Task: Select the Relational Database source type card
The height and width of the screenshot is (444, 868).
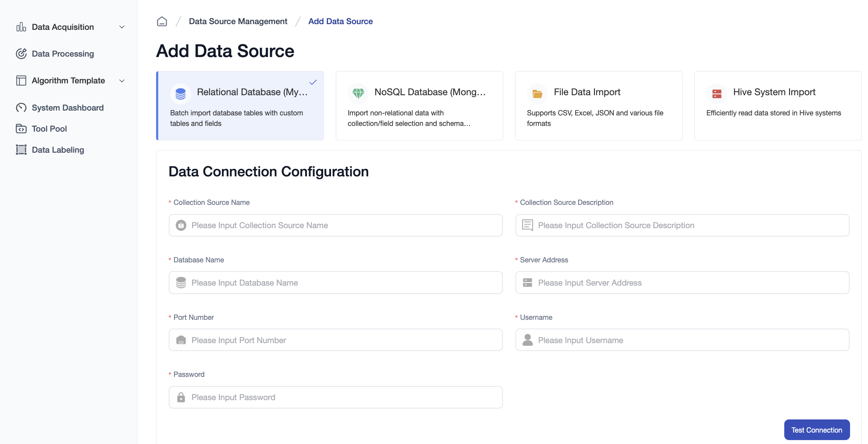Action: tap(240, 106)
